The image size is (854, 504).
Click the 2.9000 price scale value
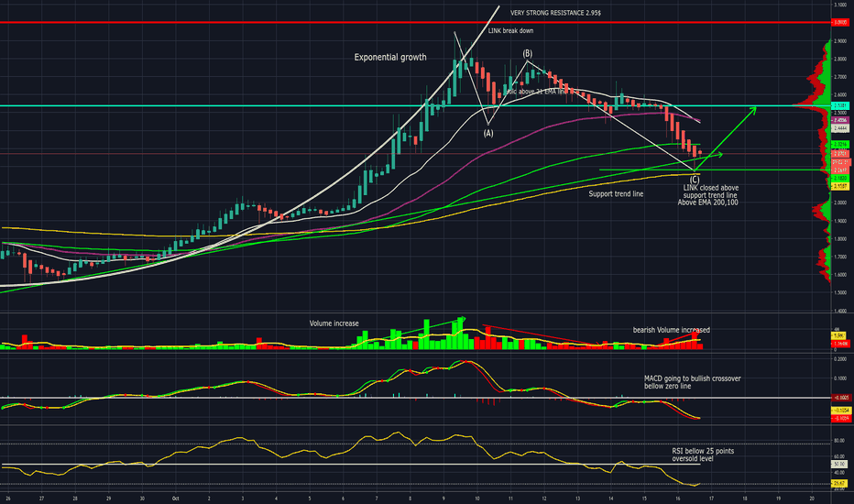tap(840, 41)
